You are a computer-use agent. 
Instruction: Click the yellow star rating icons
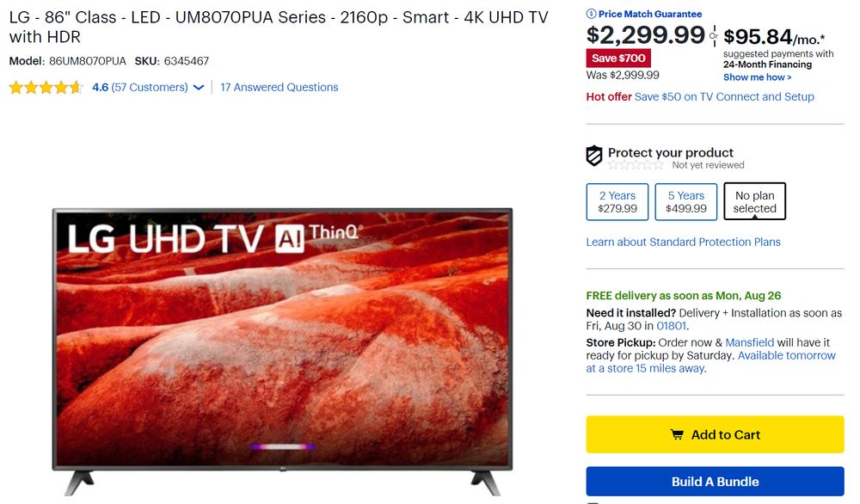(46, 87)
